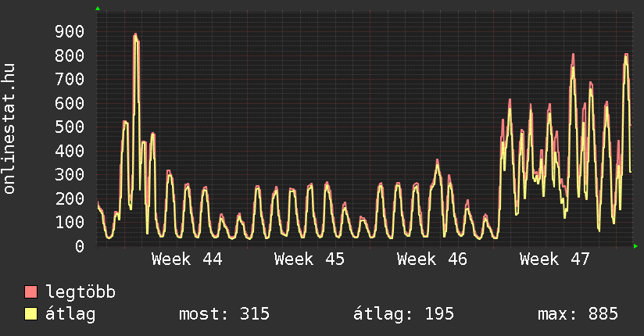The image size is (644, 336).
Task: Click the 100 y-axis value
Action: (x=69, y=222)
